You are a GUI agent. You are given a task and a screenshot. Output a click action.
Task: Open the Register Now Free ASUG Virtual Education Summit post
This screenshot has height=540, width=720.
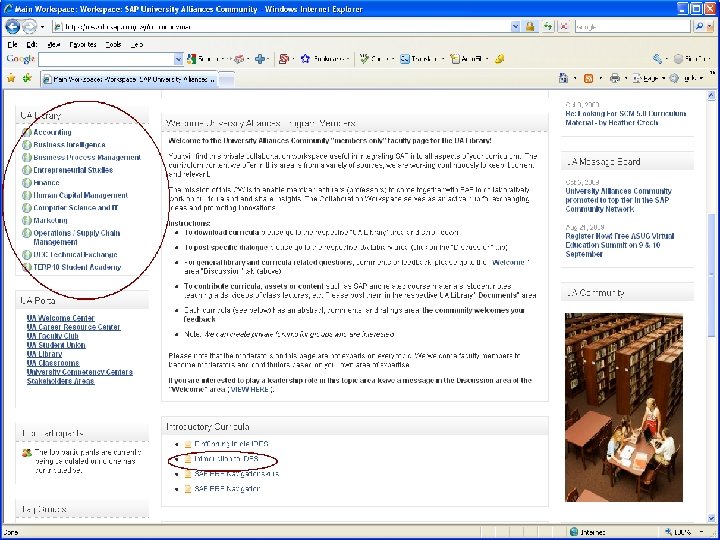[x=620, y=245]
